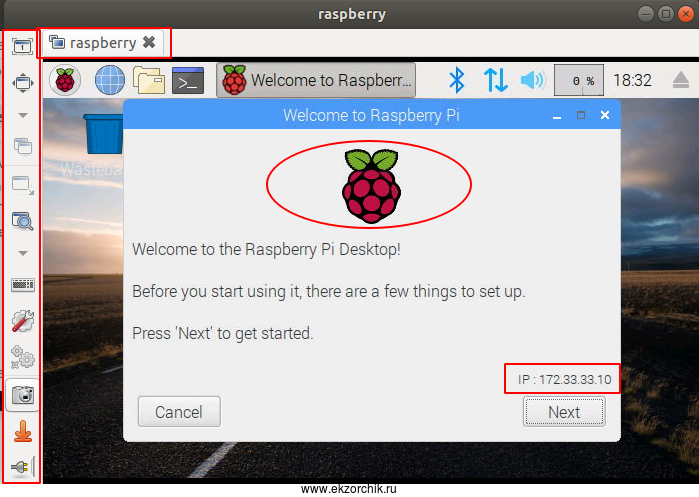
Task: Select the raspberry connection tab
Action: pyautogui.click(x=103, y=43)
